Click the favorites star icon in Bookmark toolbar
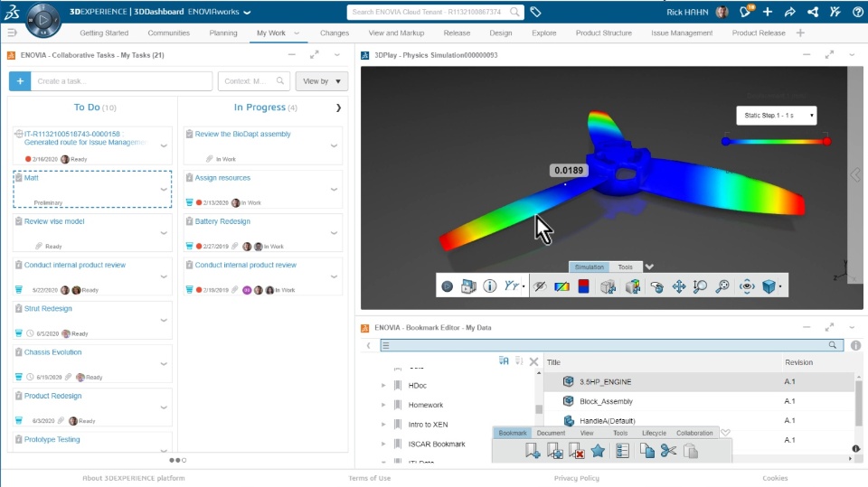Screen dimensions: 868x487 click(598, 451)
